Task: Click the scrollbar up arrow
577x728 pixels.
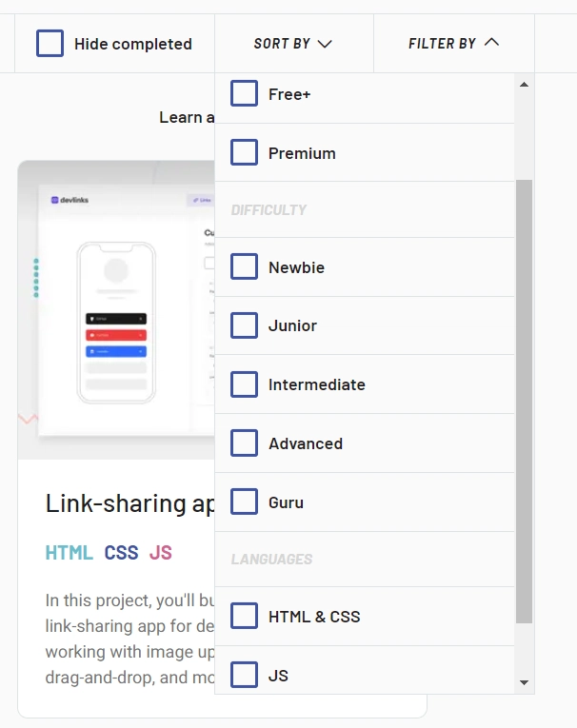Action: [x=524, y=85]
